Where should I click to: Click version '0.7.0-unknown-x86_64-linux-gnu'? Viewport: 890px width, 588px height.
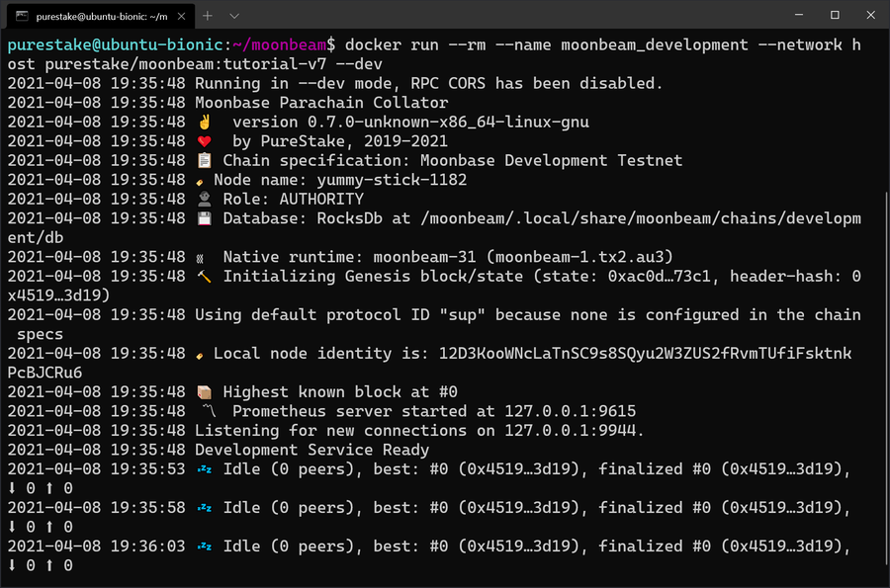point(448,122)
